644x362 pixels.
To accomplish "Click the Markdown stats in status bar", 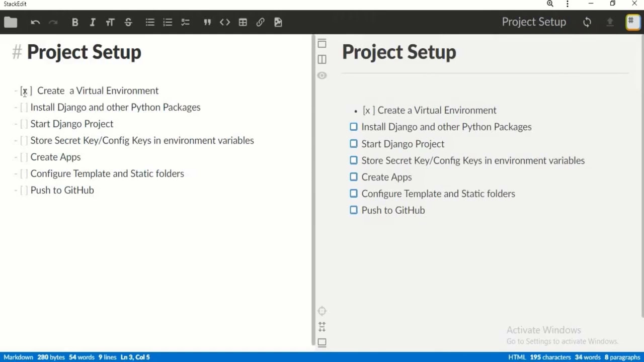I will [x=18, y=357].
